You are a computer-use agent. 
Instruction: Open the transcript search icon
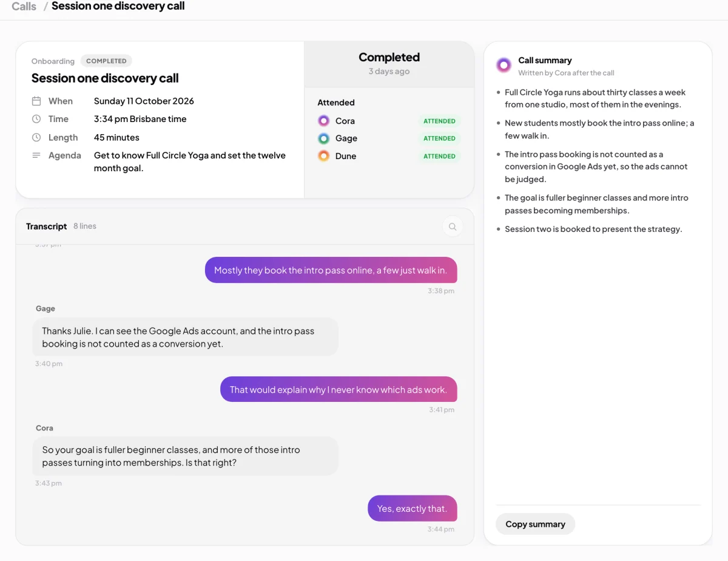click(453, 226)
